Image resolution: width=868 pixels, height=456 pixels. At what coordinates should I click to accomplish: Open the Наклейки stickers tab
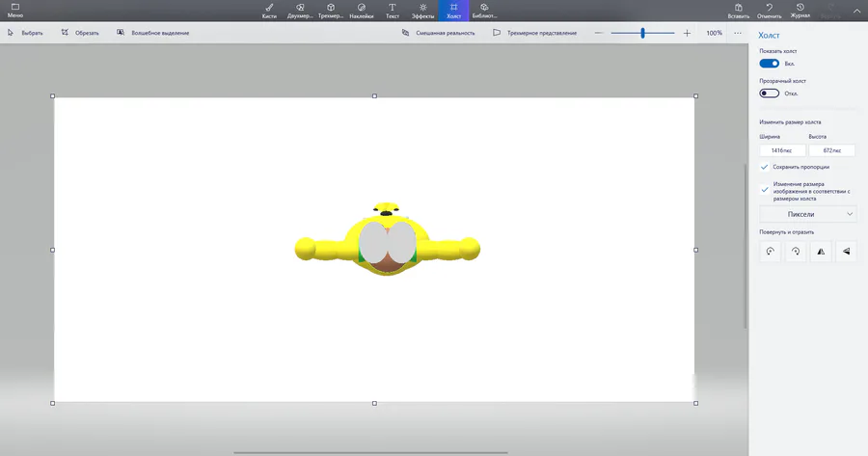[362, 11]
